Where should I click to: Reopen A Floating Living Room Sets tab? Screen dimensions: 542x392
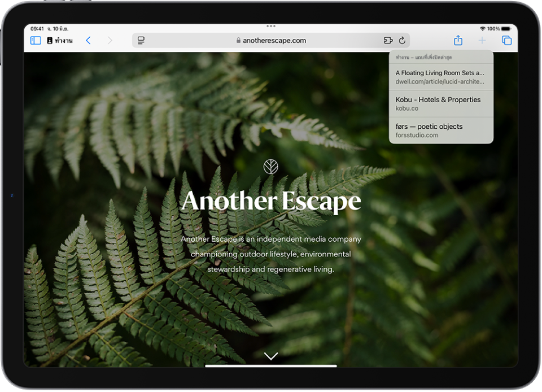point(441,77)
